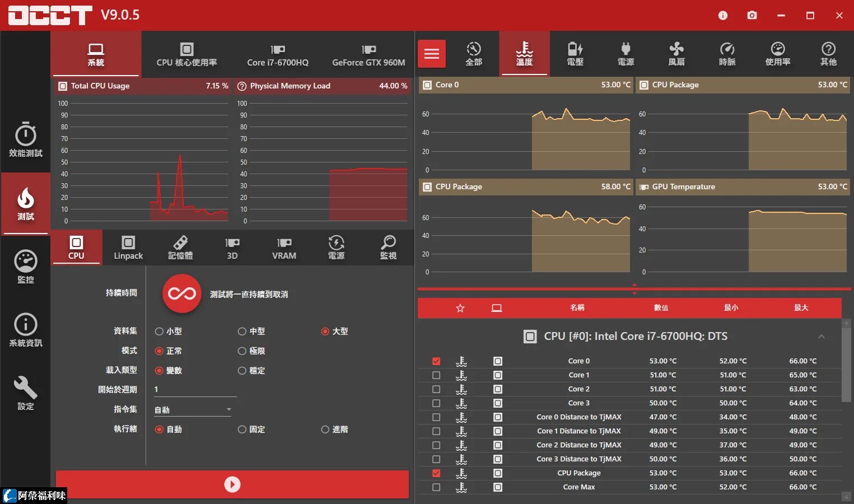Select the 3D test
The image size is (854, 504).
232,247
